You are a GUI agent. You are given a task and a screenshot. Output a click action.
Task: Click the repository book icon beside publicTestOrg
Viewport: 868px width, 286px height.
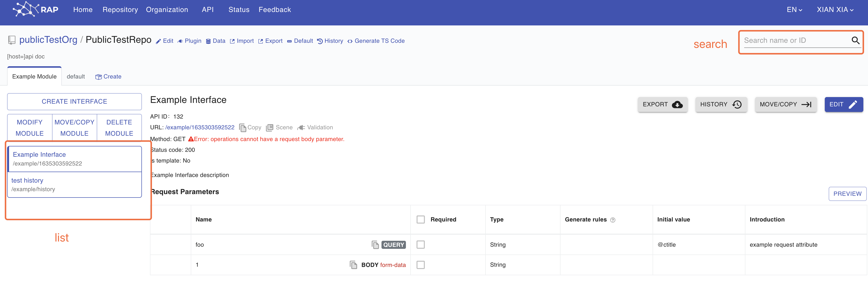pos(12,40)
